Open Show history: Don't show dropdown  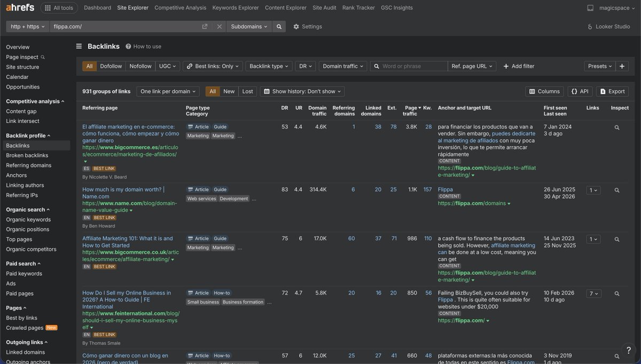(302, 91)
